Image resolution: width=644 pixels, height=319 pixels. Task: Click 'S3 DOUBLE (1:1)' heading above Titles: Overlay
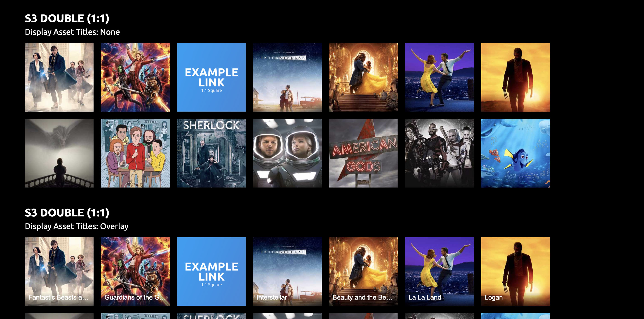click(67, 213)
